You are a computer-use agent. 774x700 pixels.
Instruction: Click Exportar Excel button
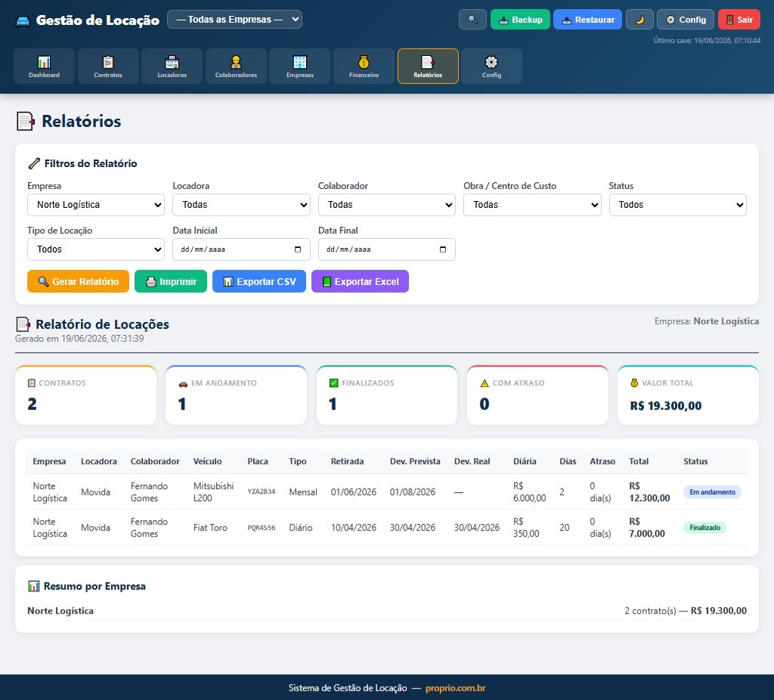[x=360, y=281]
